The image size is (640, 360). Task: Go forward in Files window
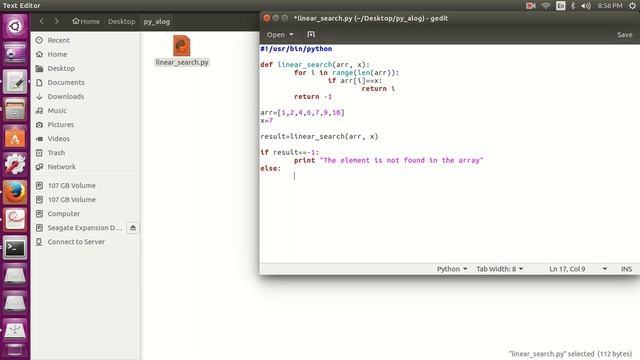pyautogui.click(x=57, y=21)
